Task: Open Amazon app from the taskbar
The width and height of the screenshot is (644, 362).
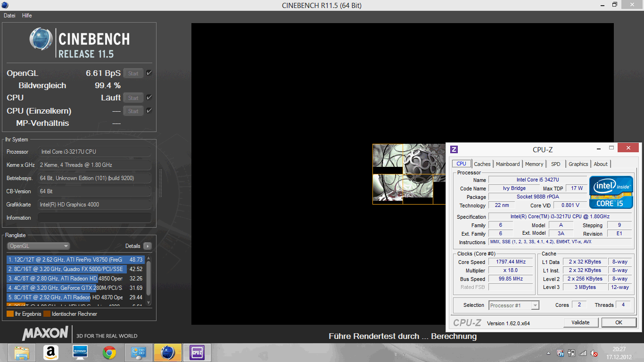Action: [50, 353]
